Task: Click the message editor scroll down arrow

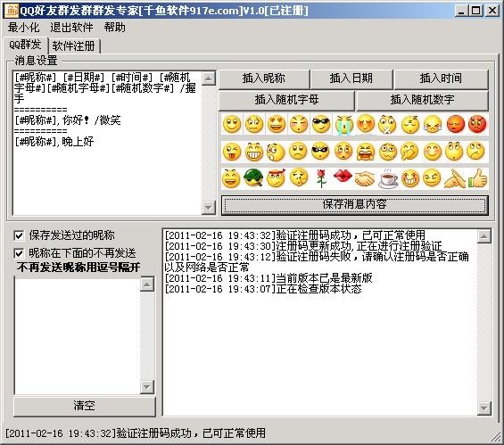Action: tap(209, 208)
